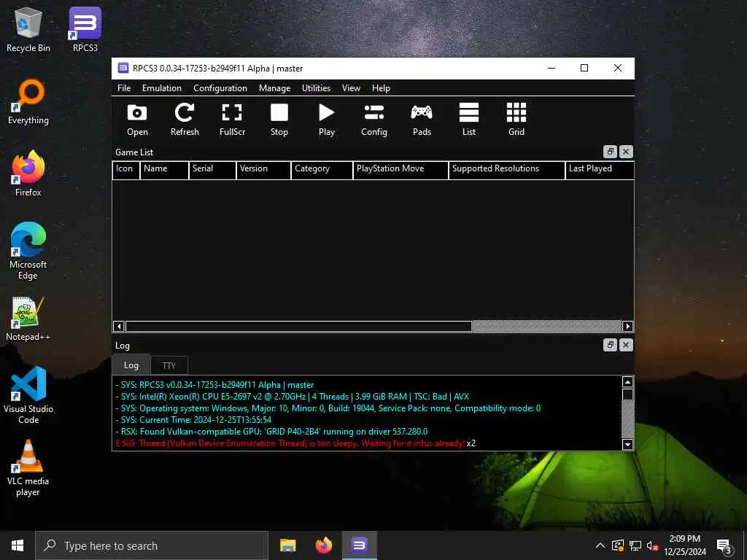747x560 pixels.
Task: Open Firefox from the taskbar
Action: point(323,545)
